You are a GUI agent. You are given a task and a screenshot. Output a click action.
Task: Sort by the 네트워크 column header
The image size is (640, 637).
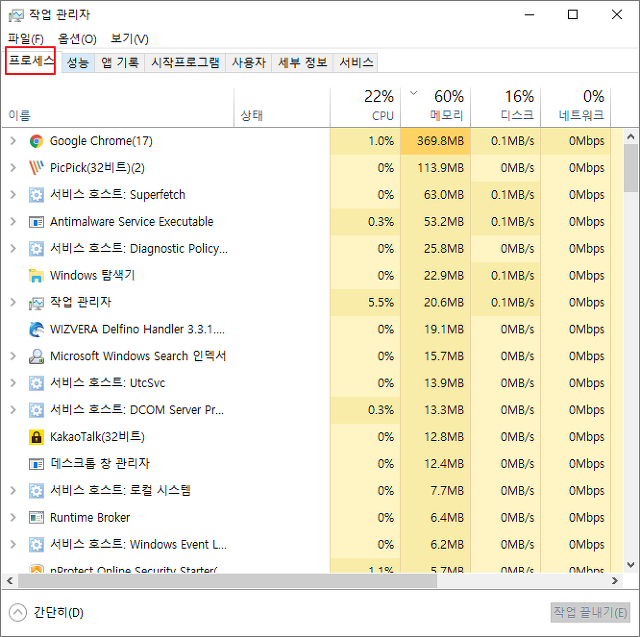[576, 107]
